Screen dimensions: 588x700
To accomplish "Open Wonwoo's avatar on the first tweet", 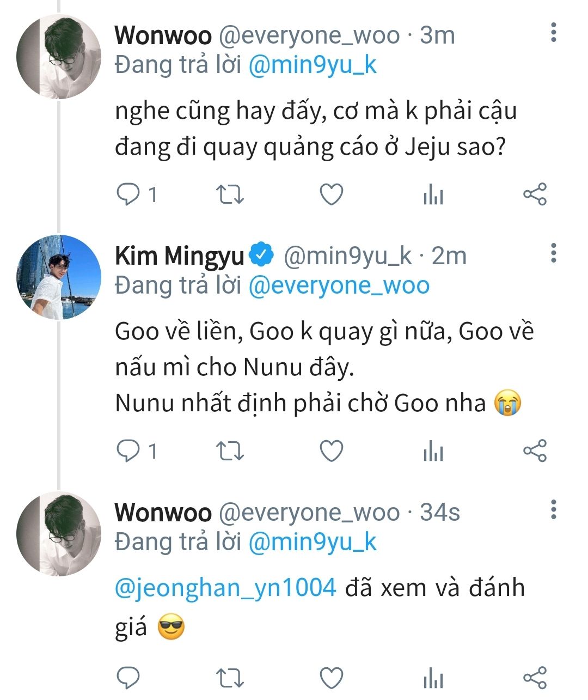I will pyautogui.click(x=59, y=57).
